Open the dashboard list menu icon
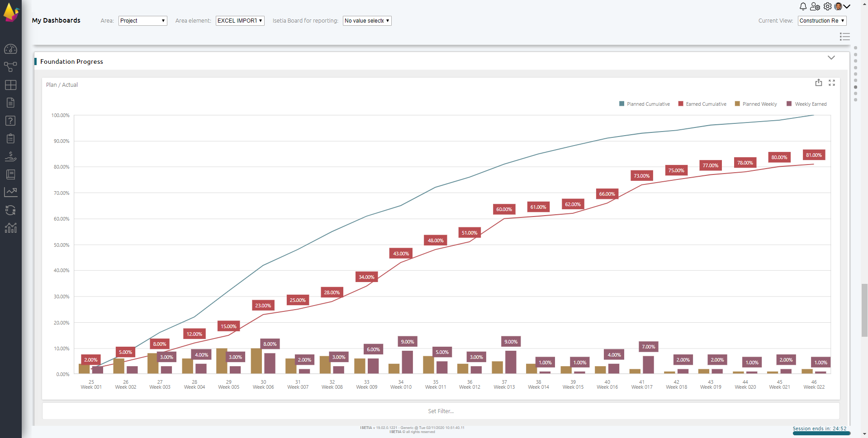 click(x=844, y=37)
